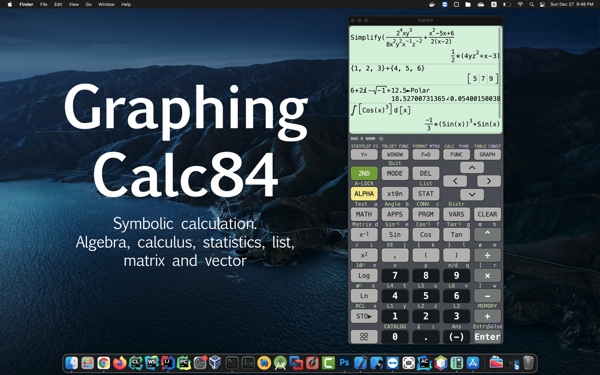Viewport: 600px width, 375px height.
Task: Launch Android Studio from the Dock
Action: [280, 363]
